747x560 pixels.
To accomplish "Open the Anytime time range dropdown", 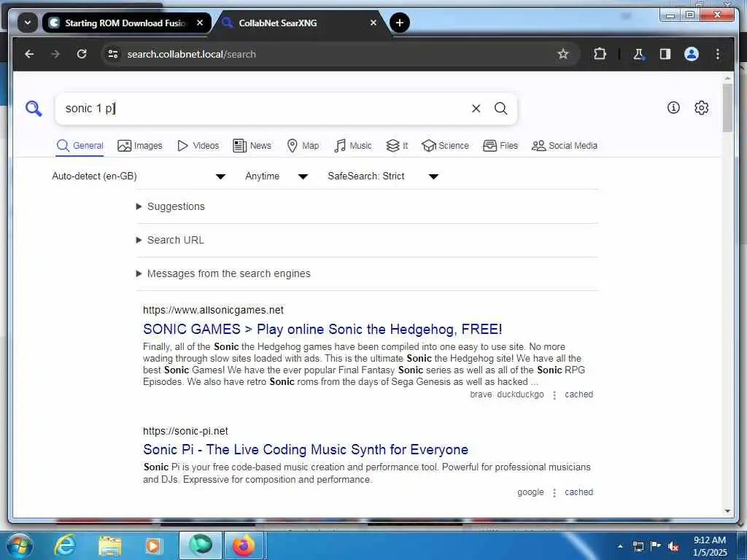I will click(276, 176).
